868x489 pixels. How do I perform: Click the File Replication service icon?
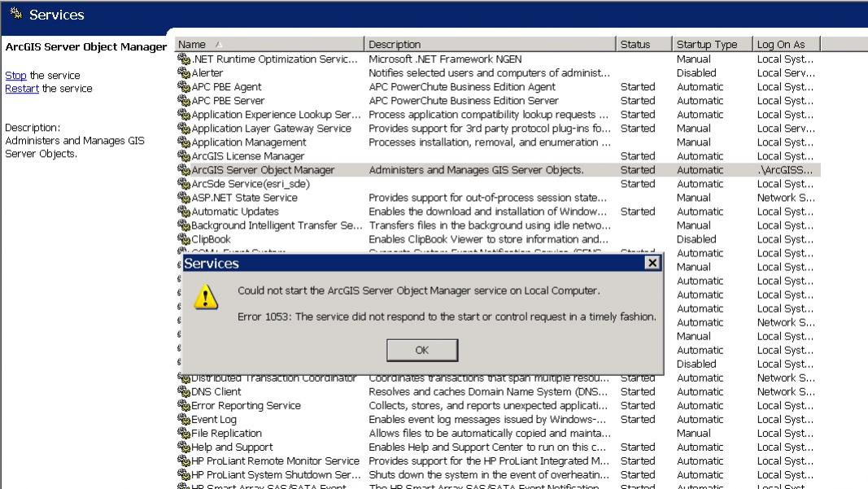[x=184, y=433]
